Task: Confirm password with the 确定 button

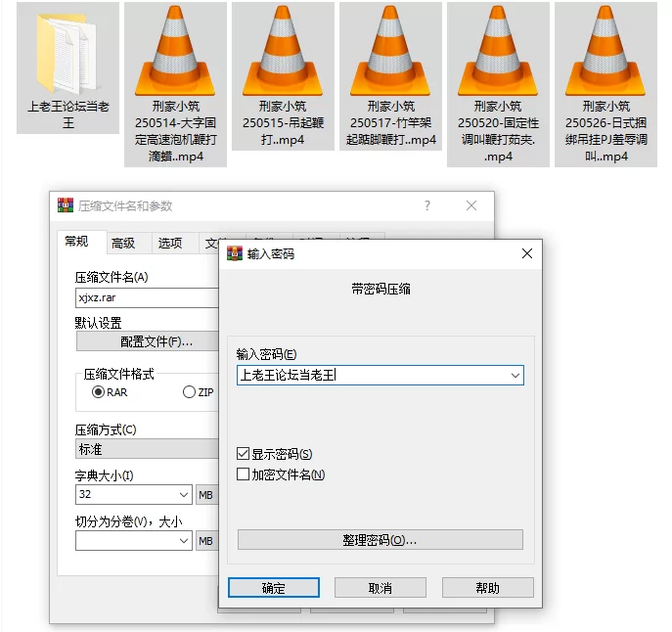Action: pyautogui.click(x=274, y=587)
